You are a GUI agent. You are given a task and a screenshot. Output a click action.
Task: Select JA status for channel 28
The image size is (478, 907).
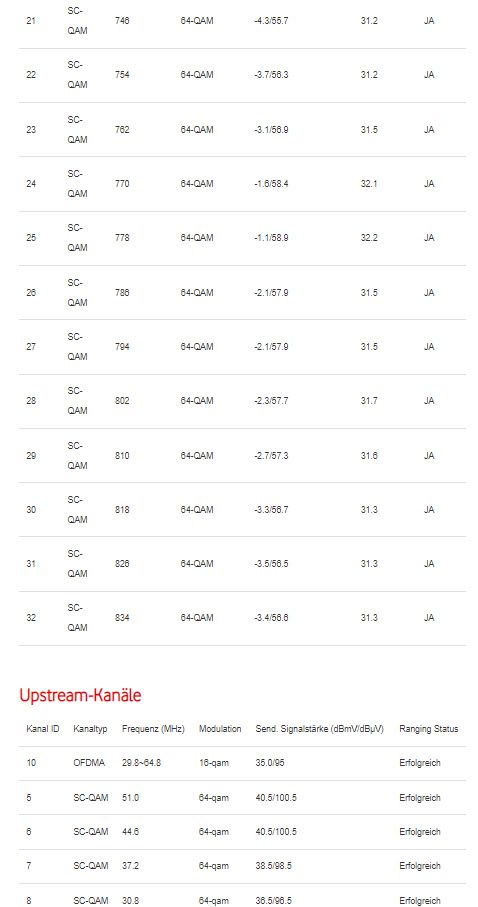pos(429,401)
